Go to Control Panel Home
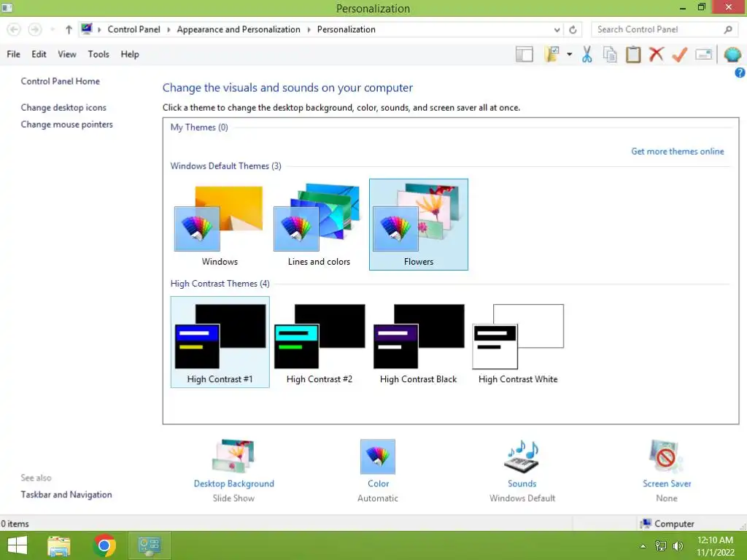This screenshot has width=747, height=560. coord(60,81)
